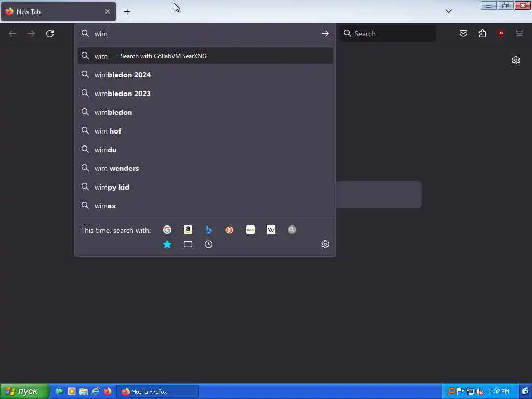Select the New Tab tab
This screenshot has height=399, width=532.
58,11
